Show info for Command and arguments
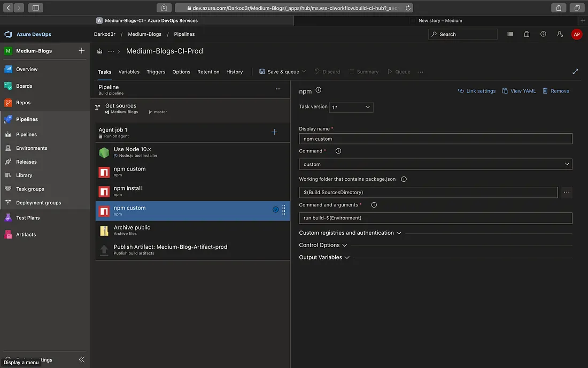 click(374, 205)
